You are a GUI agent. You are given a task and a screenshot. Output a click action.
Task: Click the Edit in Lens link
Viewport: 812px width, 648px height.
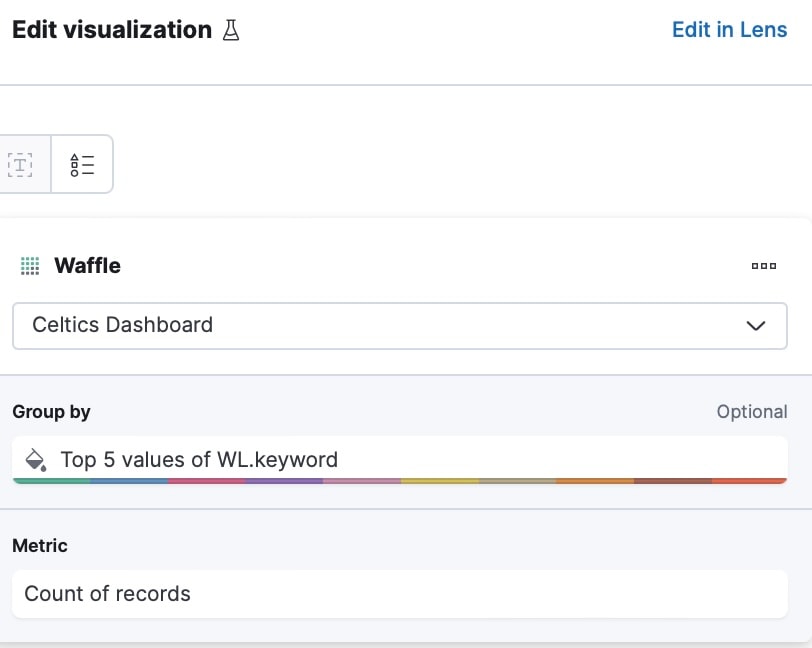pyautogui.click(x=729, y=30)
